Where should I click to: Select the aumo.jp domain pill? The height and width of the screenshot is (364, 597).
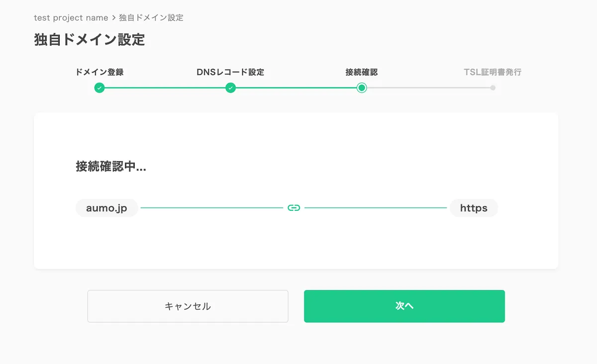click(106, 208)
